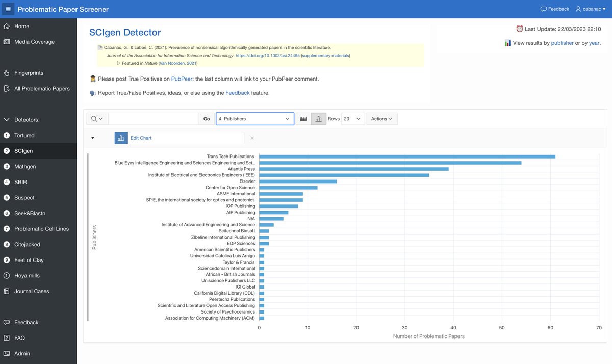612x364 pixels.
Task: Click the 'Taylor & Francis' axis label
Action: click(239, 262)
